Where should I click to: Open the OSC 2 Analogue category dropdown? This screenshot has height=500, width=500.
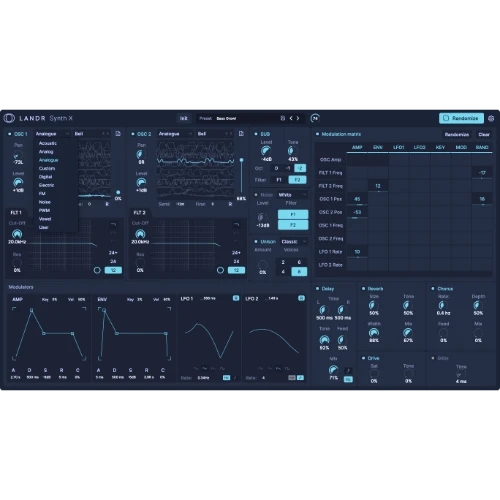[175, 134]
